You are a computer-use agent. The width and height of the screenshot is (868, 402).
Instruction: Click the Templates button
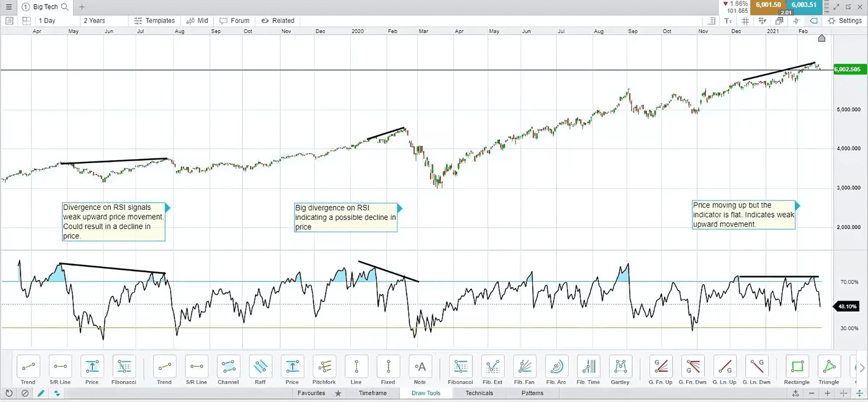pyautogui.click(x=154, y=21)
